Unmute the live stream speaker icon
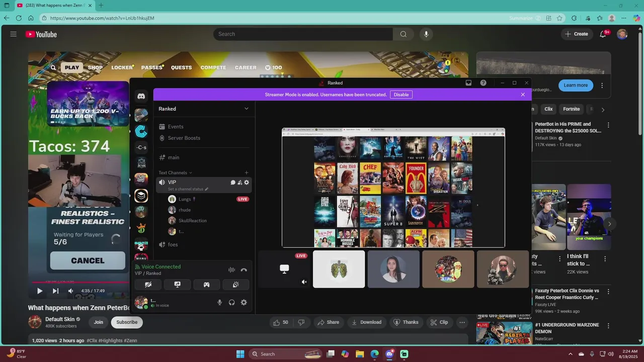Image resolution: width=644 pixels, height=362 pixels. [x=304, y=282]
